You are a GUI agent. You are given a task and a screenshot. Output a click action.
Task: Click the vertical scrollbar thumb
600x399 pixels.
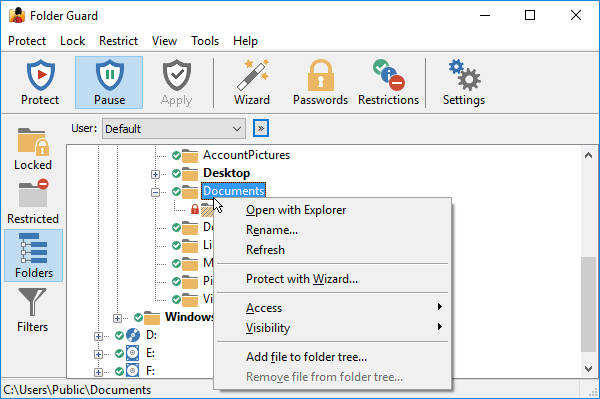coord(588,304)
